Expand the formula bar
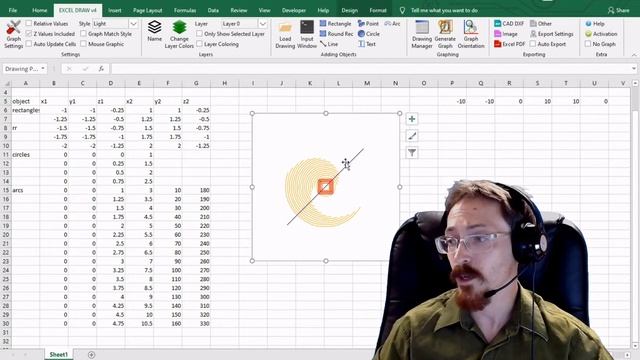Viewport: 640px width, 360px height. point(633,69)
